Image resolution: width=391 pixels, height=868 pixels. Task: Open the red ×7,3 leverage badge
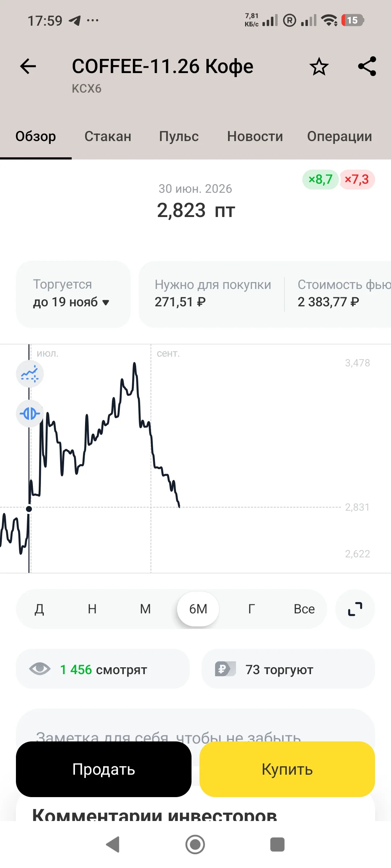tap(357, 179)
